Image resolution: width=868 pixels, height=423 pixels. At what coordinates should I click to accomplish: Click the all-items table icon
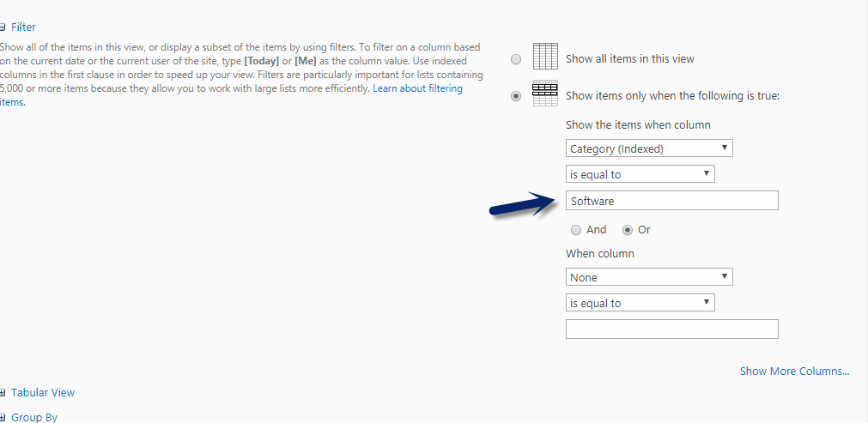click(545, 57)
